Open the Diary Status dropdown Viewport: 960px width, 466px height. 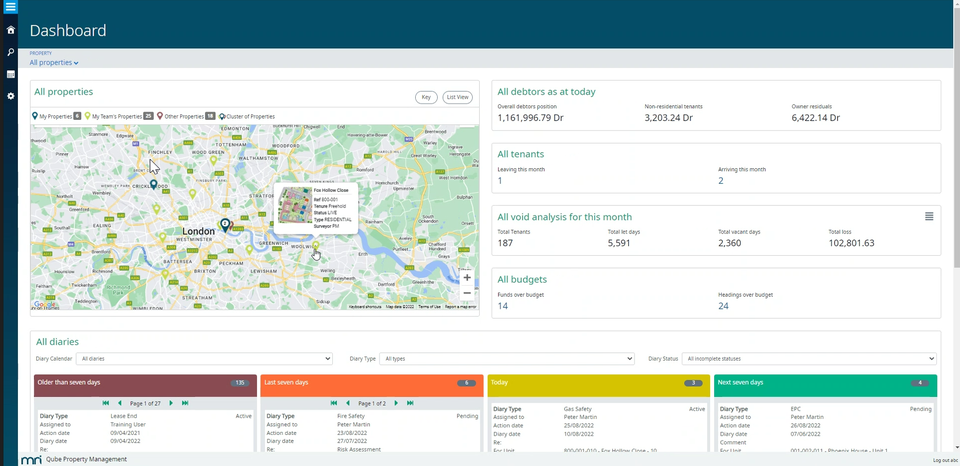[x=809, y=358]
